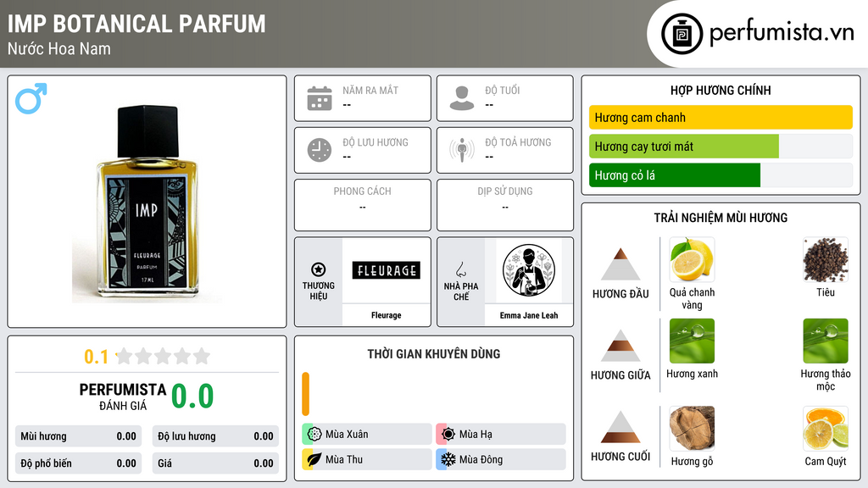
Task: Click the clock icon beside Độ lưu hương
Action: pyautogui.click(x=320, y=150)
